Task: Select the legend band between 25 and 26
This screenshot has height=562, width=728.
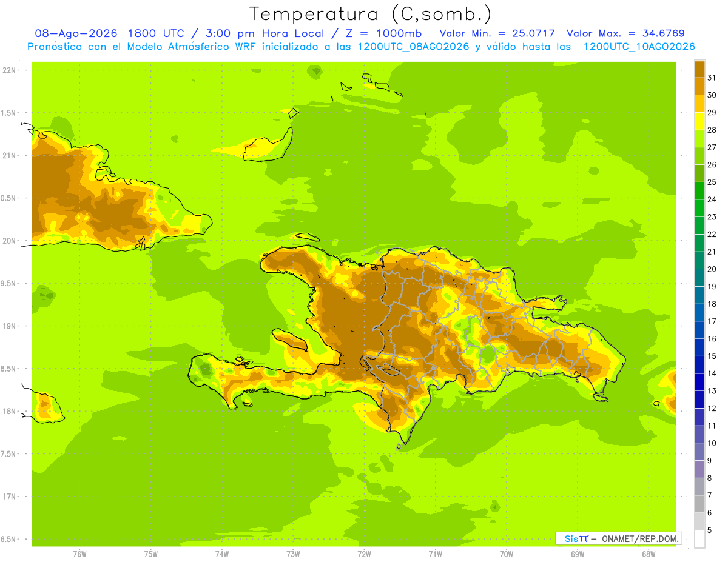Action: (x=699, y=173)
